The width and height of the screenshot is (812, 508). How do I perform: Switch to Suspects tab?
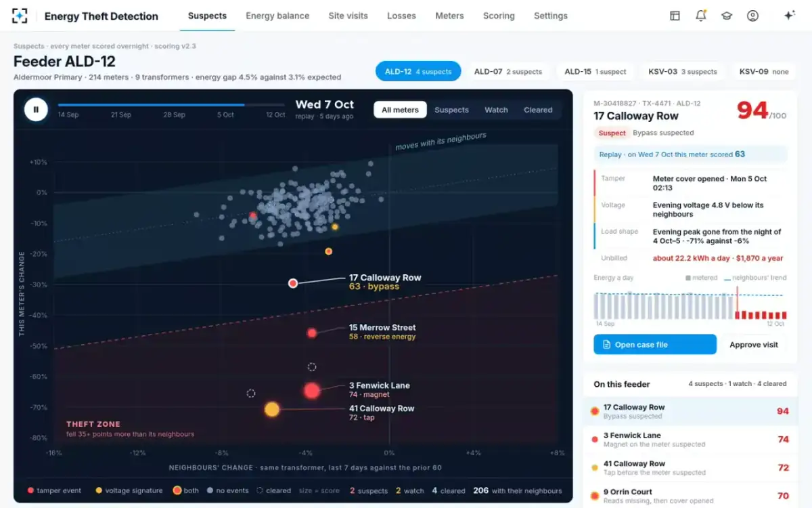pos(207,16)
